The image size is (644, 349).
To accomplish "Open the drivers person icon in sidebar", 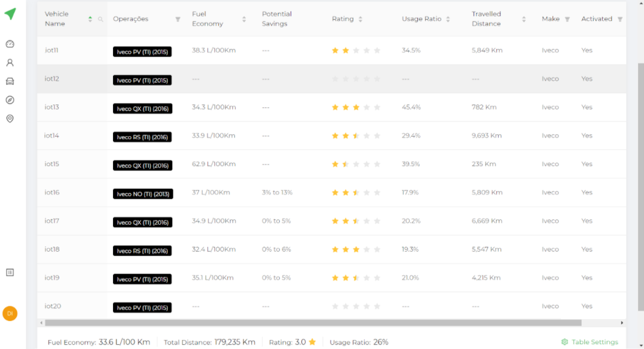I will pos(10,63).
